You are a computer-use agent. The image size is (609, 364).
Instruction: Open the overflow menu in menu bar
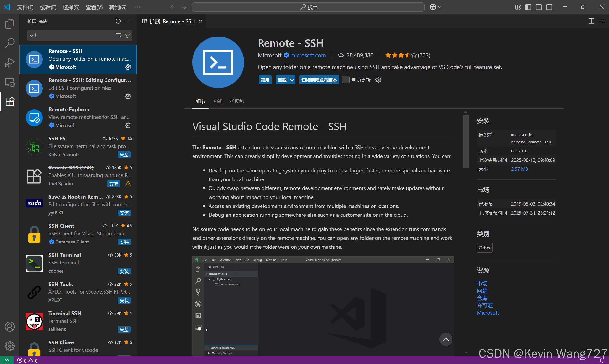tap(137, 7)
